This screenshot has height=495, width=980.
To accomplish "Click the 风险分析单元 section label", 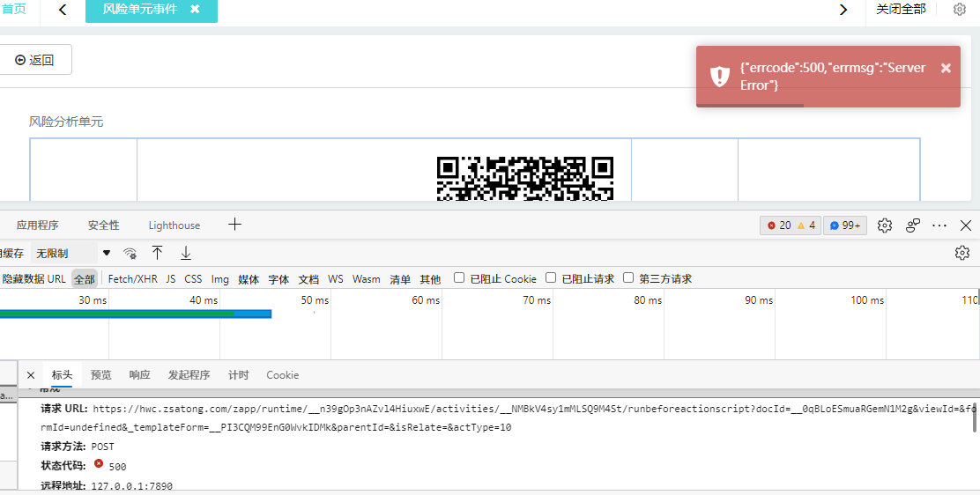I will click(65, 122).
